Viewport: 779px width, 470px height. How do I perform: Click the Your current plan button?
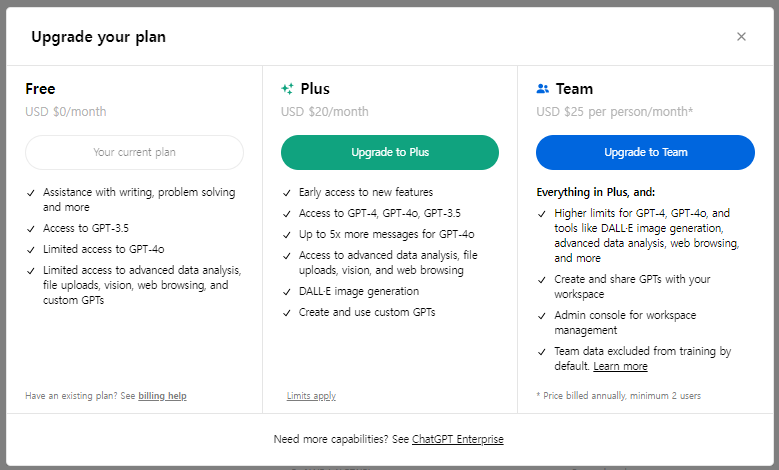pyautogui.click(x=134, y=153)
